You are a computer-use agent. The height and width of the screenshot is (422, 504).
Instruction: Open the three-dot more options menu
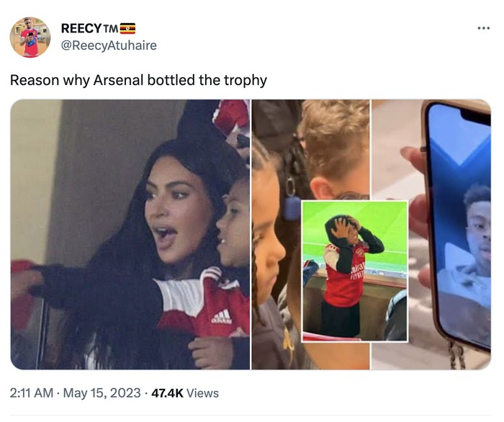coord(483,28)
